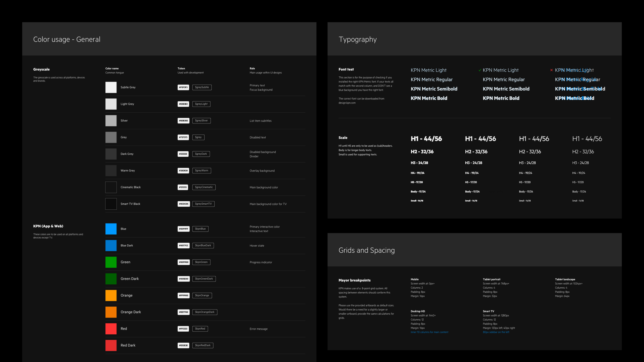
Task: Click the 'Grids and Spacing' heading
Action: tap(367, 250)
